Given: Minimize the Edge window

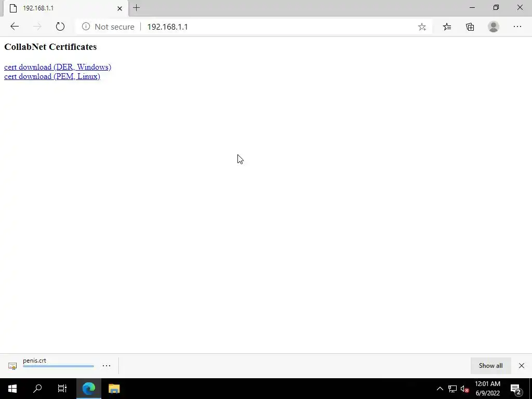Looking at the screenshot, I should click(x=472, y=7).
